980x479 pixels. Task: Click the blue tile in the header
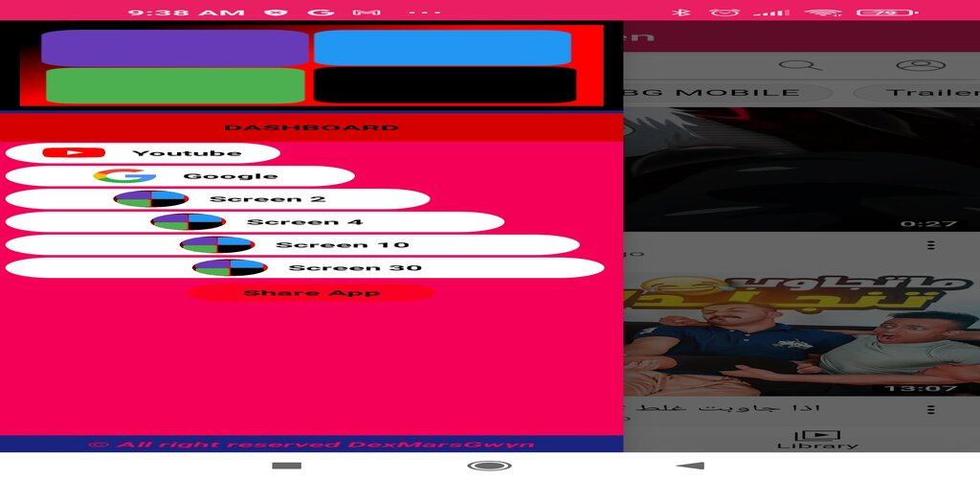click(x=442, y=48)
